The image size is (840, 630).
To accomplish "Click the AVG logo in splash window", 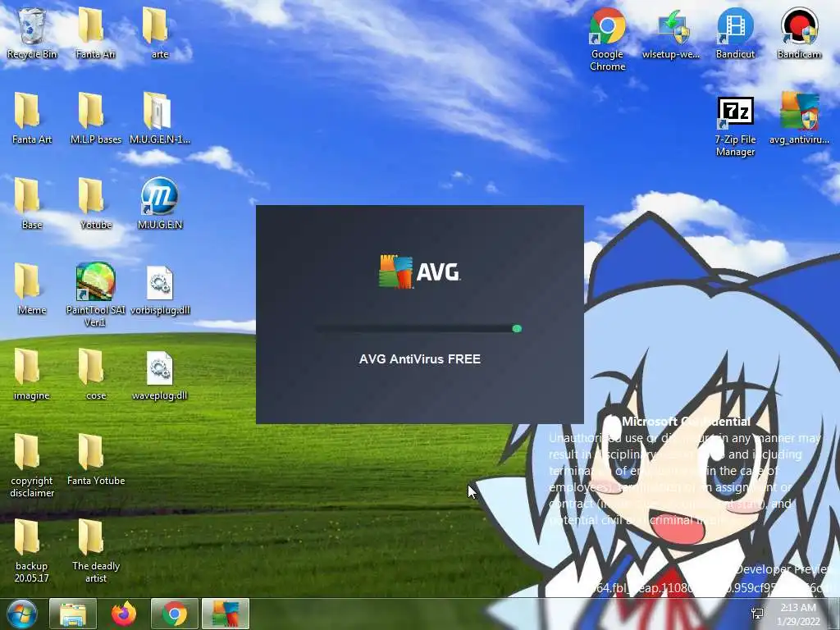I will (419, 272).
